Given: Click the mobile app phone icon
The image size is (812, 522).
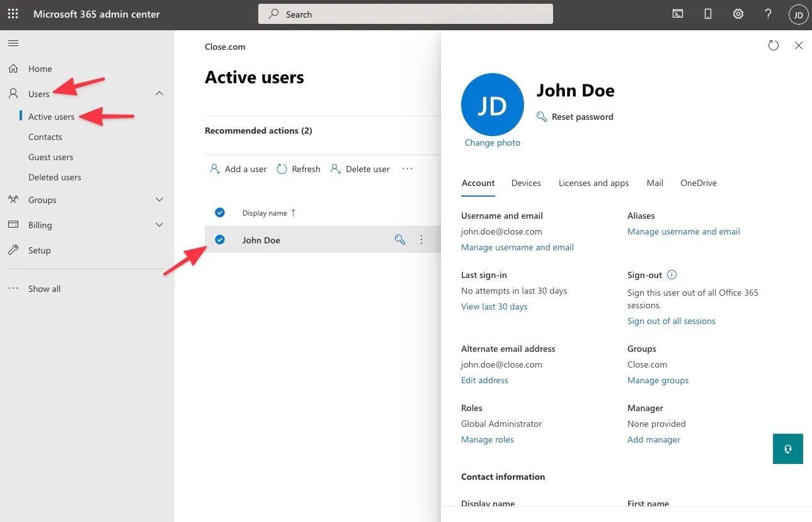Looking at the screenshot, I should coord(708,14).
